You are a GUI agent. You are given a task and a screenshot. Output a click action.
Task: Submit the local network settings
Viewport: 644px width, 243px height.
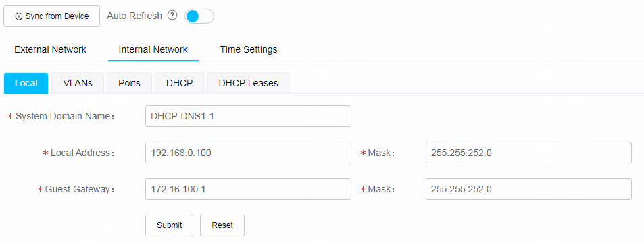[169, 225]
